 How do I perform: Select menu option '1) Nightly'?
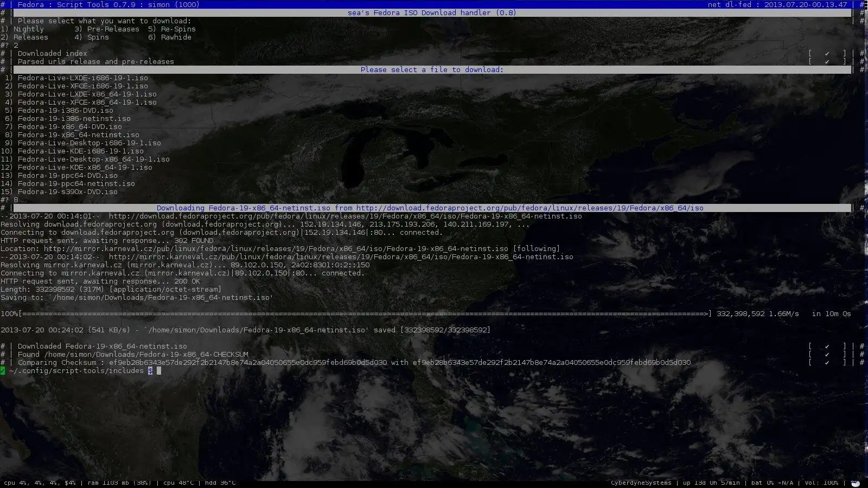[x=22, y=29]
